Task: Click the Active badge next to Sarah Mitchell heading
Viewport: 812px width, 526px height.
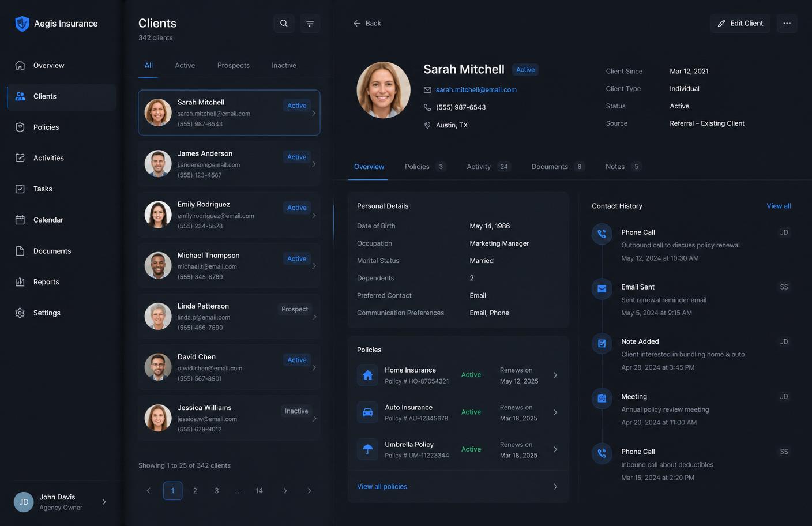Action: coord(525,70)
